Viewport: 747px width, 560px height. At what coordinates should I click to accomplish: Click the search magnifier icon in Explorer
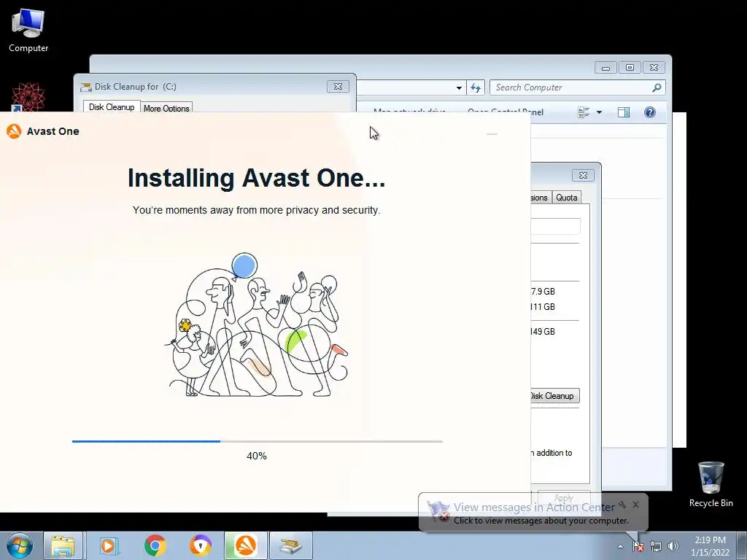657,87
